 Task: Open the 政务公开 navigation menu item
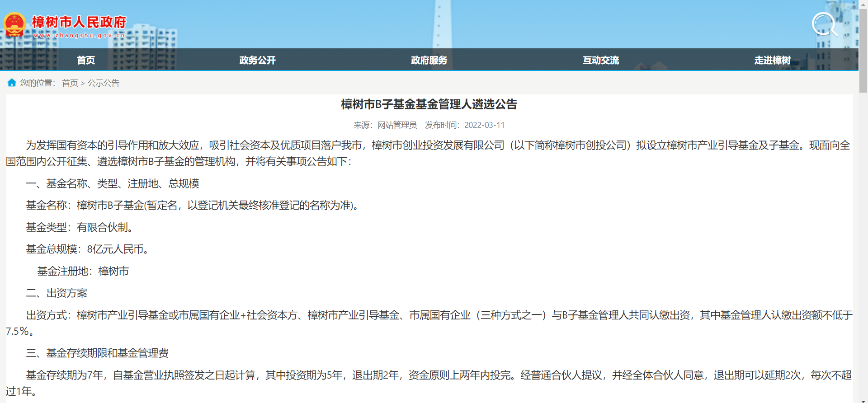pos(258,60)
